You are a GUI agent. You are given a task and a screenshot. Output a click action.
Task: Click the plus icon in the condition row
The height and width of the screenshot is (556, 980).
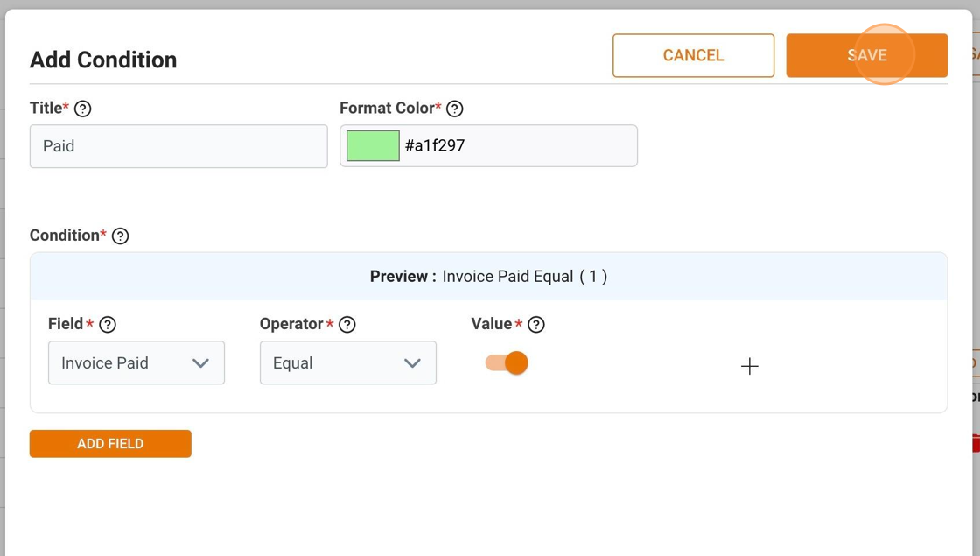click(749, 366)
